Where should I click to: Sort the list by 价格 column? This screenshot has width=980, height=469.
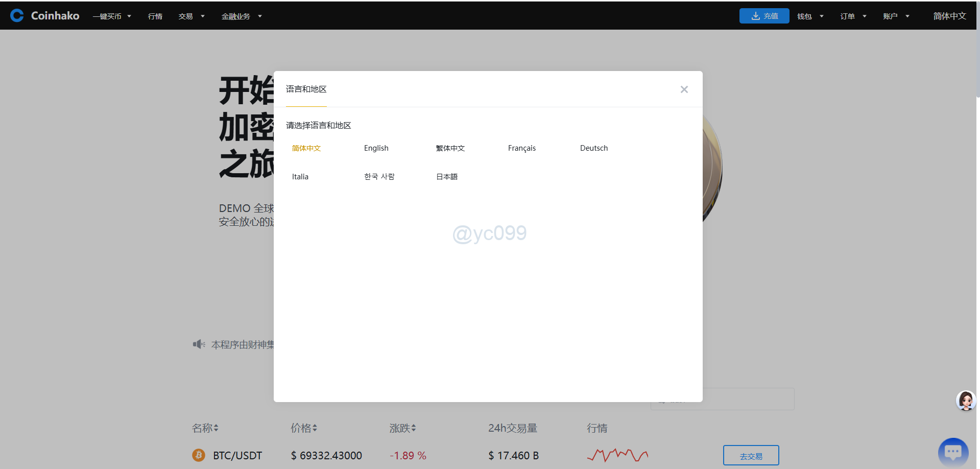coord(304,428)
